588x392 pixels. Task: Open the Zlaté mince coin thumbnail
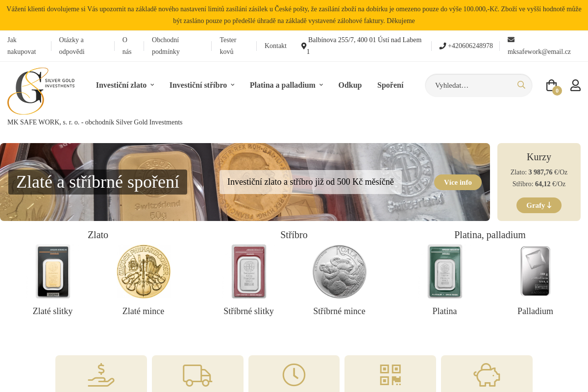tap(143, 271)
